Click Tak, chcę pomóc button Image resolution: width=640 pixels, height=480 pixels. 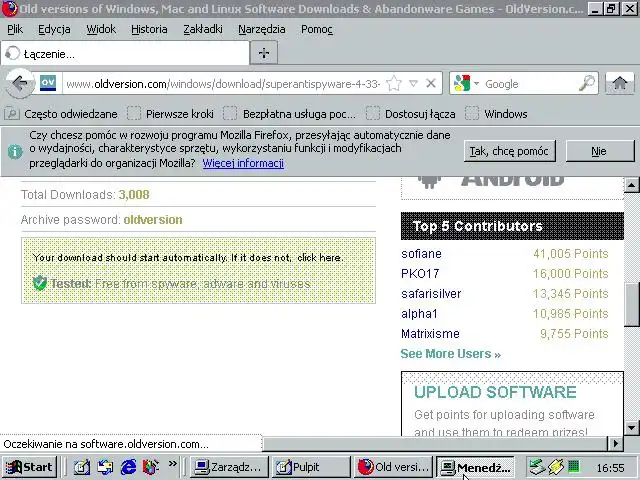509,151
